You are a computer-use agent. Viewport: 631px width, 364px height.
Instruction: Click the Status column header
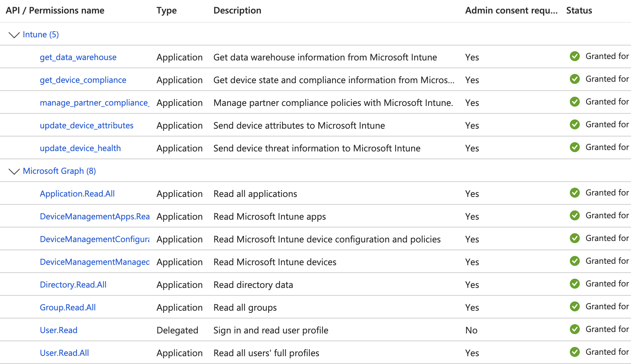(x=579, y=10)
